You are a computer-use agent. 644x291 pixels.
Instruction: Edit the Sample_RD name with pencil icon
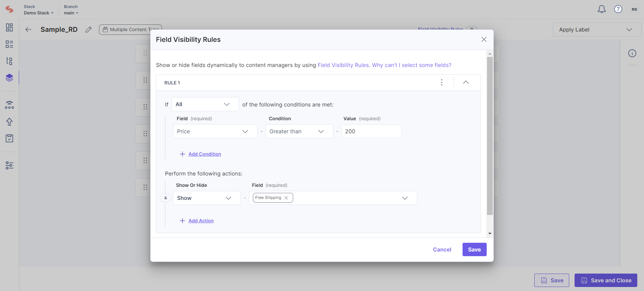(89, 29)
